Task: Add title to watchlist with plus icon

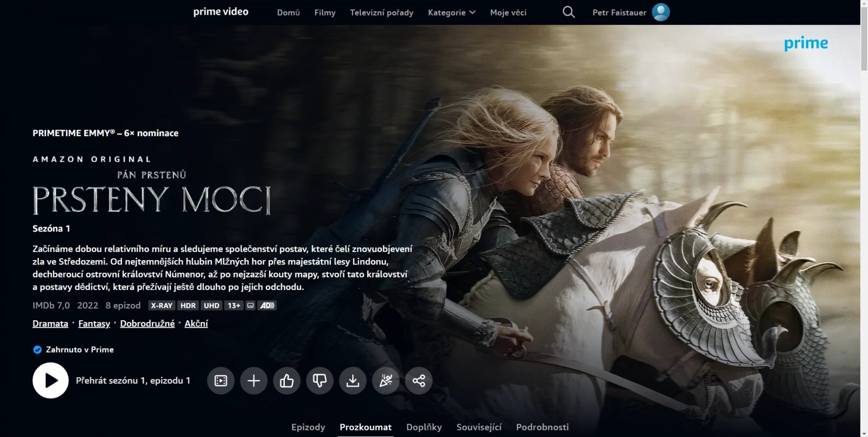Action: click(254, 381)
